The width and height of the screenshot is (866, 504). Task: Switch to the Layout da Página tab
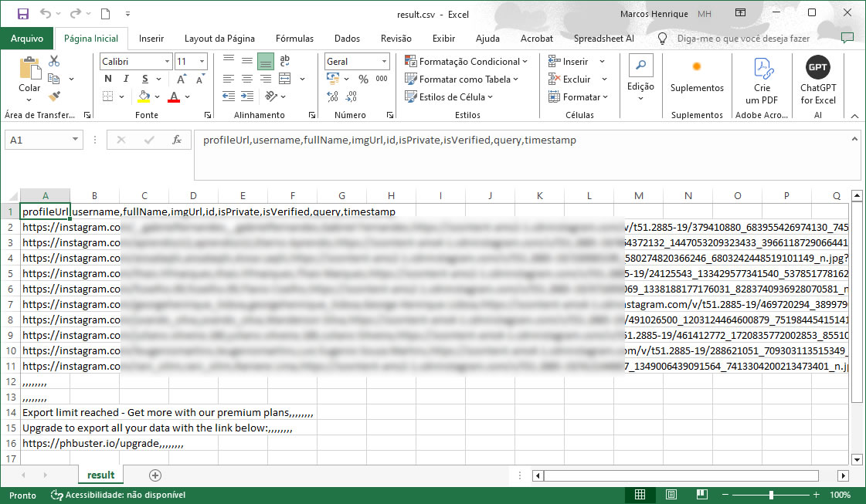pos(219,38)
